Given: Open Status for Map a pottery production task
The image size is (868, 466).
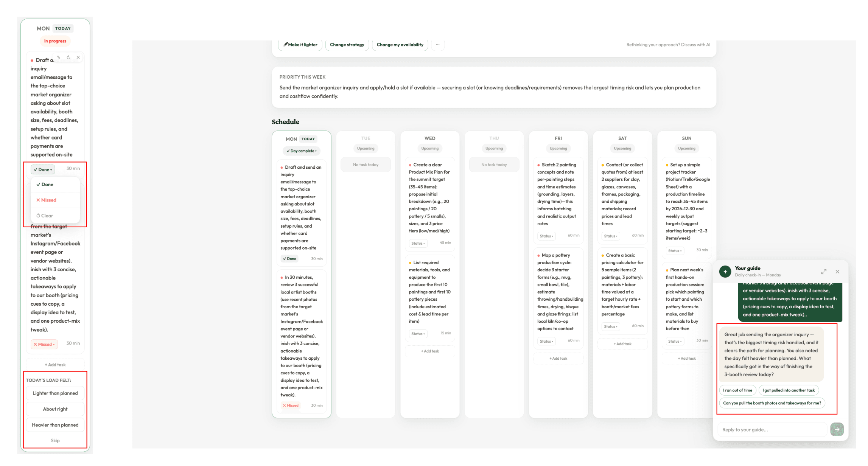Looking at the screenshot, I should click(546, 341).
